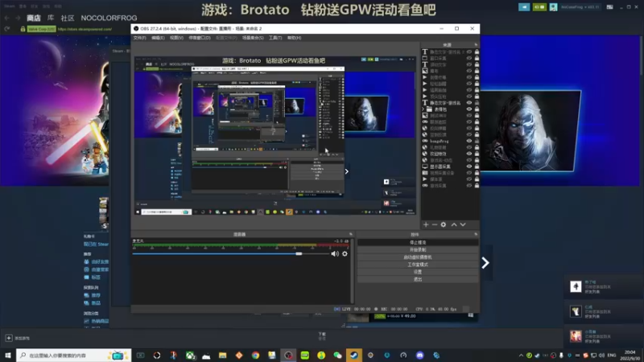Open Chrome from the taskbar
This screenshot has width=644, height=362.
pos(255,356)
